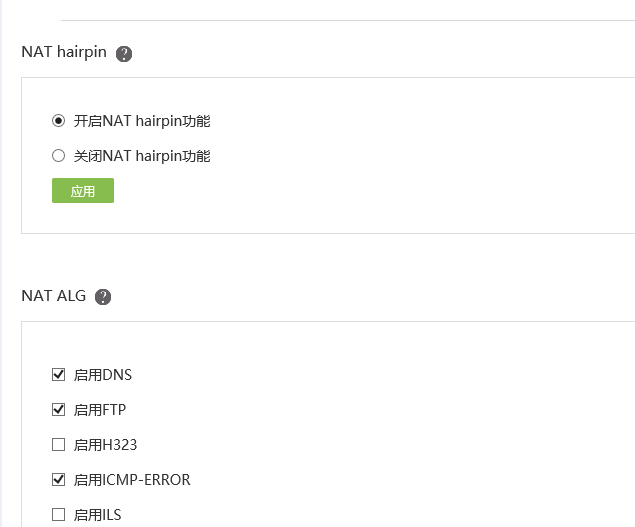
Task: Click the NAT ALG question mark icon
Action: [x=103, y=297]
